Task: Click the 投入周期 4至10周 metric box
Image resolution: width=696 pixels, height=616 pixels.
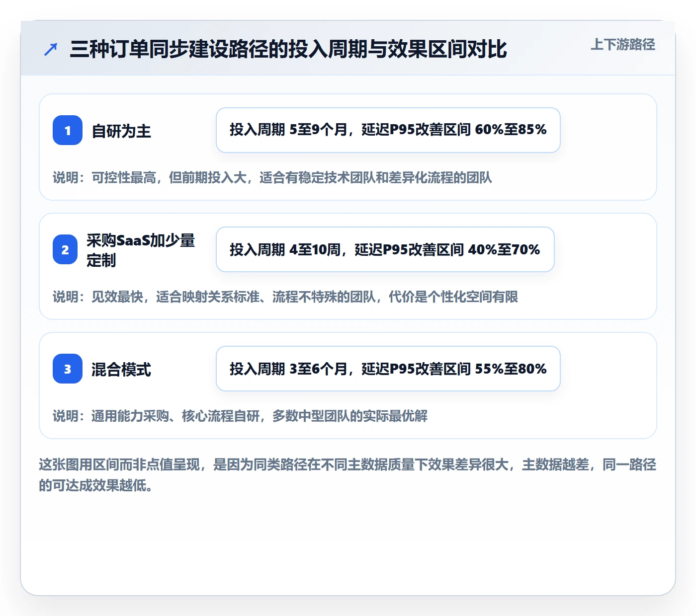Action: pyautogui.click(x=385, y=249)
